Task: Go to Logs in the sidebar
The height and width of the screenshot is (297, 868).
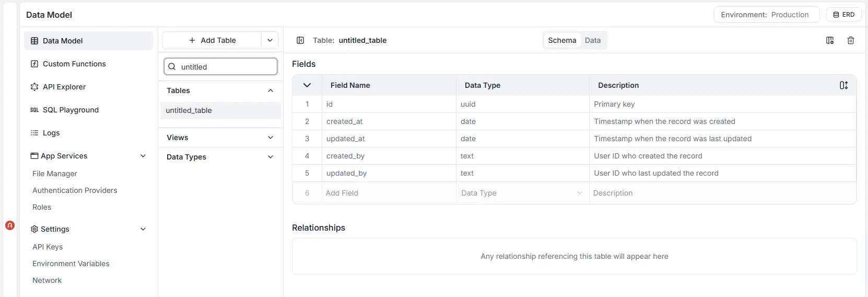Action: coord(51,133)
